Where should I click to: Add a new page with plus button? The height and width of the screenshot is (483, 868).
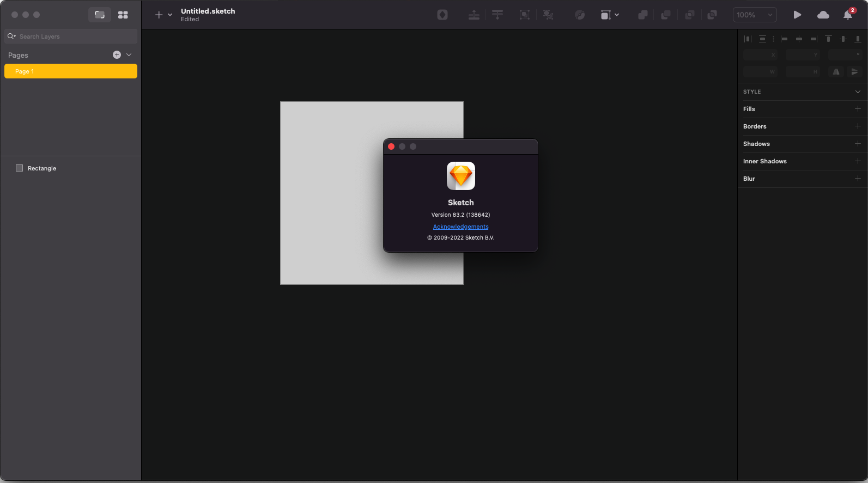(117, 54)
